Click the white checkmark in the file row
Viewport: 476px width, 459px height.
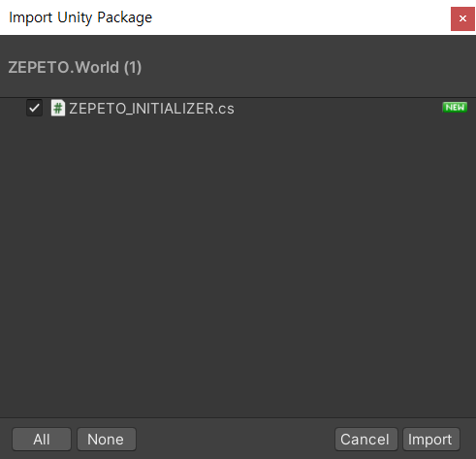coord(34,108)
